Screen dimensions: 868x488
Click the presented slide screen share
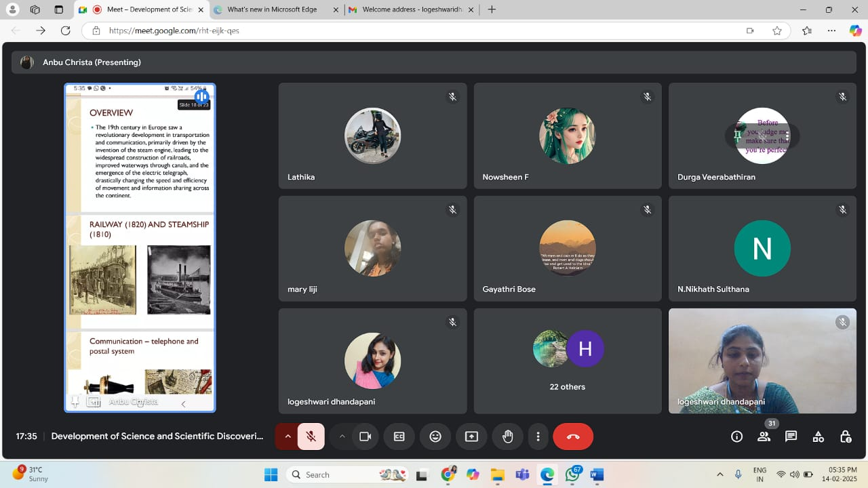click(x=140, y=247)
